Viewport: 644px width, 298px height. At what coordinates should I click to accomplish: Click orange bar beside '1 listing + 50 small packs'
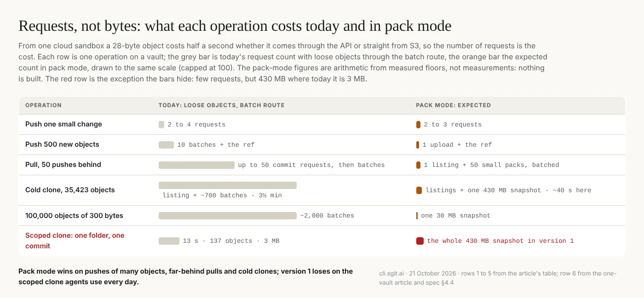418,165
